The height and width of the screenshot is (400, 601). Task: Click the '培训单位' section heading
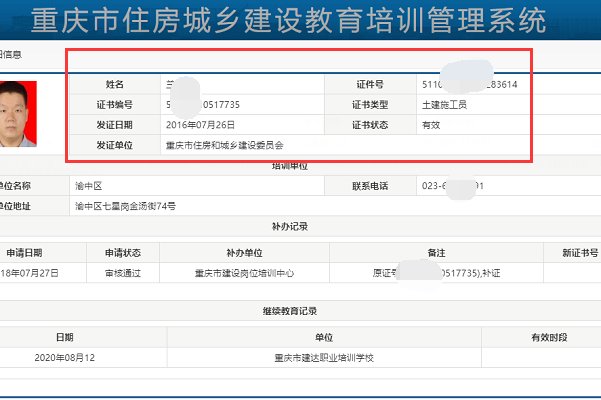(x=290, y=166)
